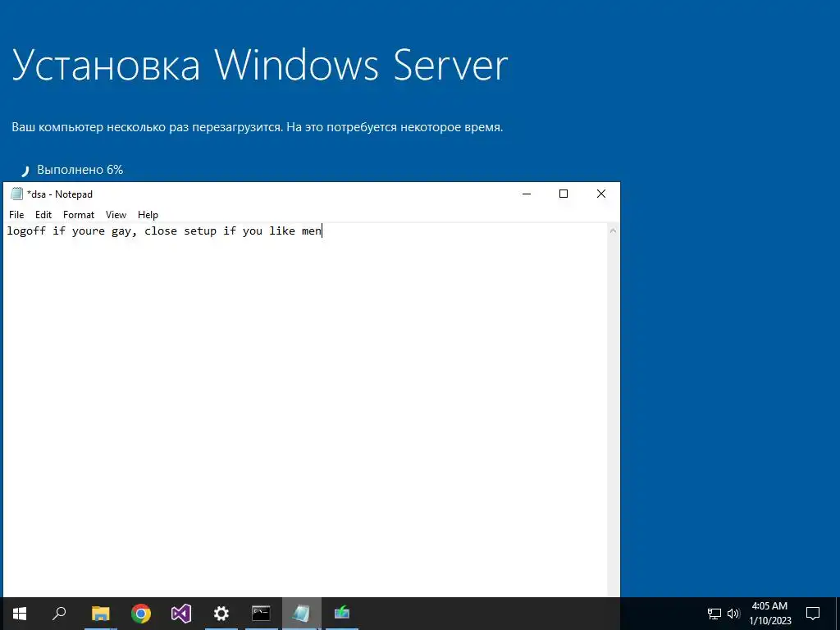
Task: Switch to Command Prompt taskbar icon
Action: coord(262,614)
